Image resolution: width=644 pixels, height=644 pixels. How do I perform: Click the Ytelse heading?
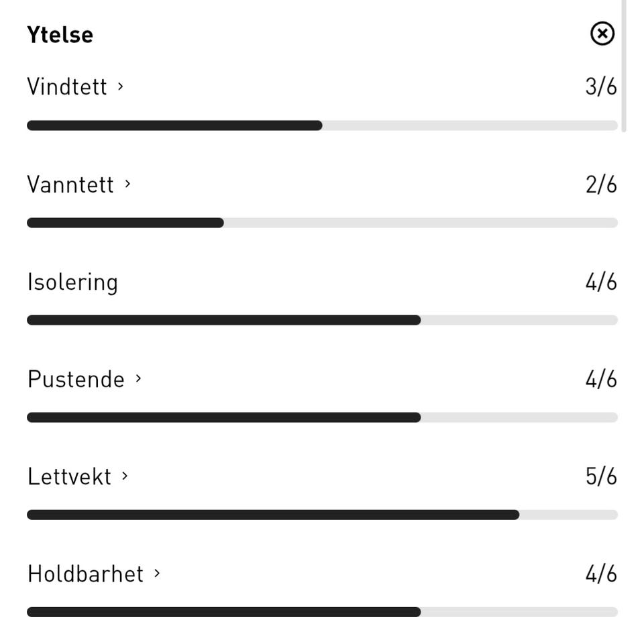coord(60,34)
